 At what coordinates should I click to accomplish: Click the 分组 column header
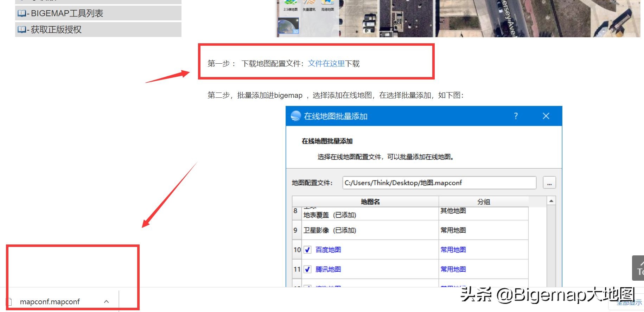click(x=484, y=202)
